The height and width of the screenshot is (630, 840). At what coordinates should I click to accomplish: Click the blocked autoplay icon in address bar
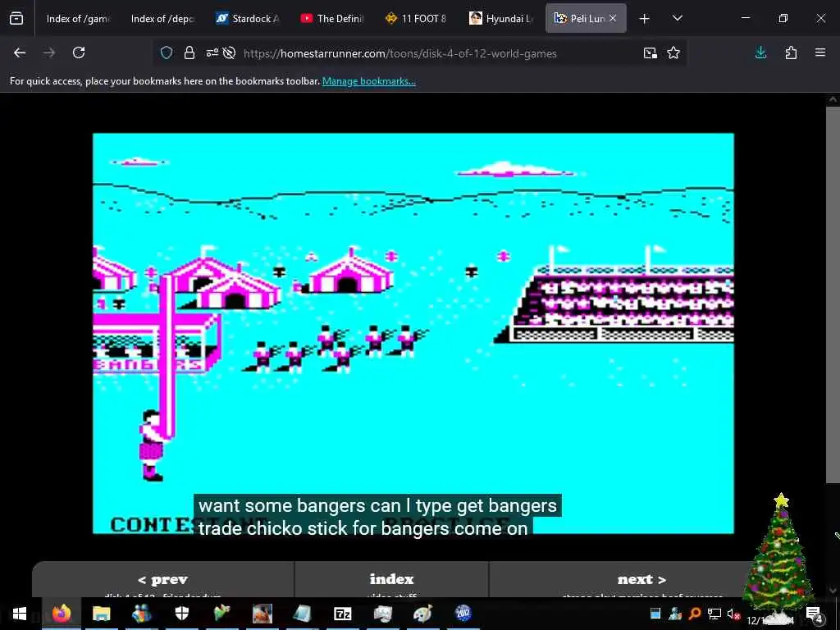click(230, 52)
